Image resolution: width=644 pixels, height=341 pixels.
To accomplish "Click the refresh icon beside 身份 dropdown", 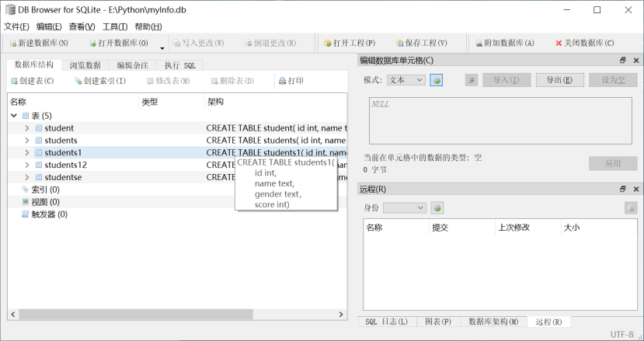I will (x=437, y=208).
